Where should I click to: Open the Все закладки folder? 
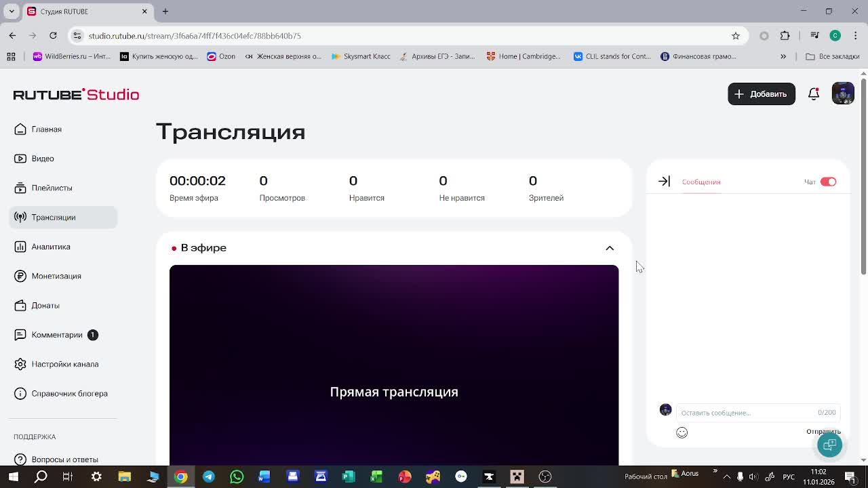[832, 56]
